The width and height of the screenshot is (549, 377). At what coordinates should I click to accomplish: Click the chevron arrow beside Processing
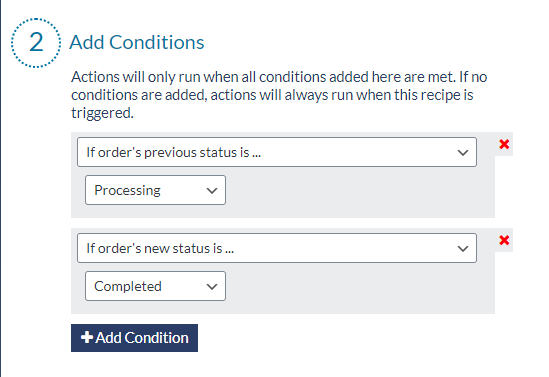coord(211,191)
